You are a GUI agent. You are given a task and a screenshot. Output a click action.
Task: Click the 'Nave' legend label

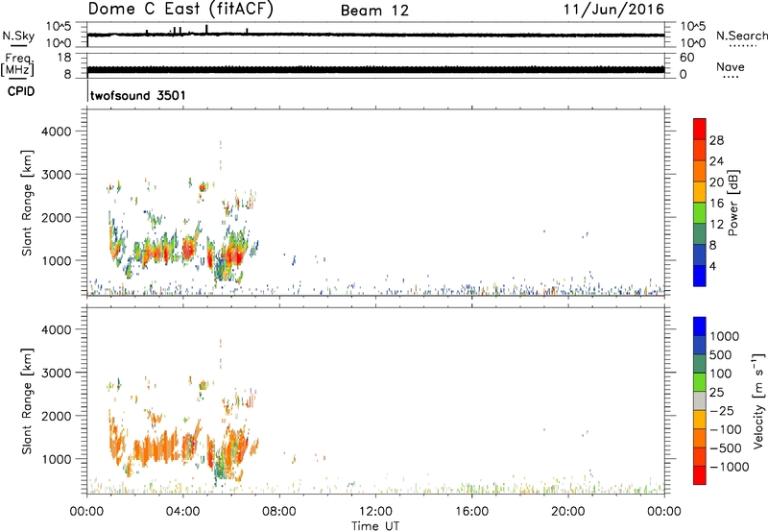731,66
